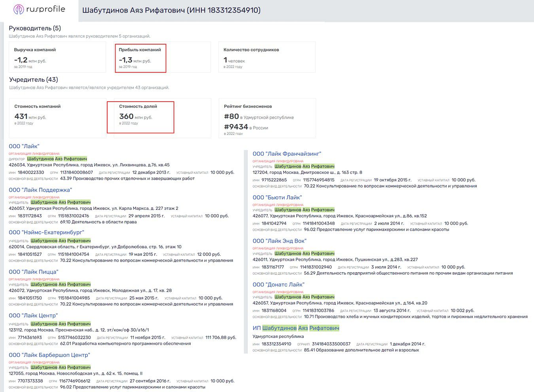Click activity 85.41 Образование дополнительное
Image resolution: width=534 pixels, height=392 pixels.
click(x=362, y=350)
